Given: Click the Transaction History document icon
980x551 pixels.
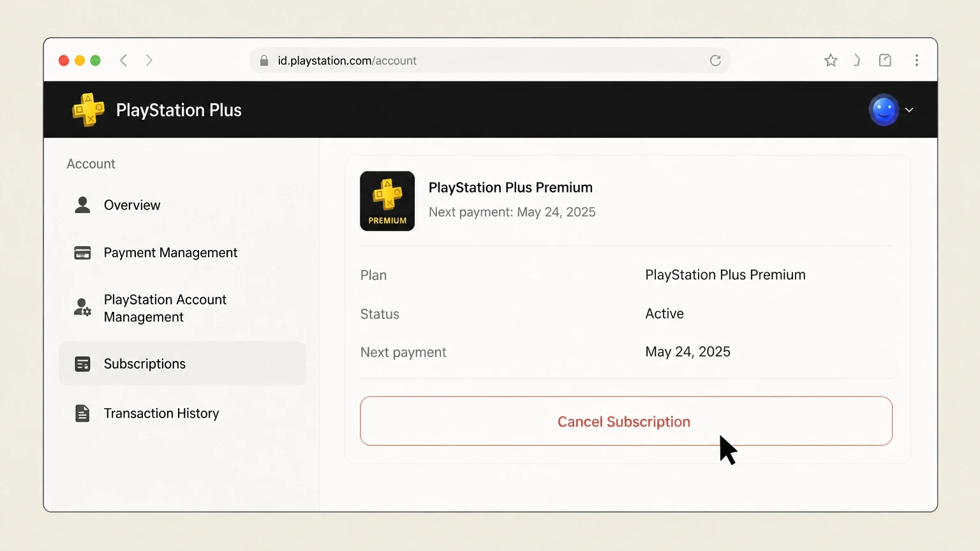Looking at the screenshot, I should tap(82, 413).
